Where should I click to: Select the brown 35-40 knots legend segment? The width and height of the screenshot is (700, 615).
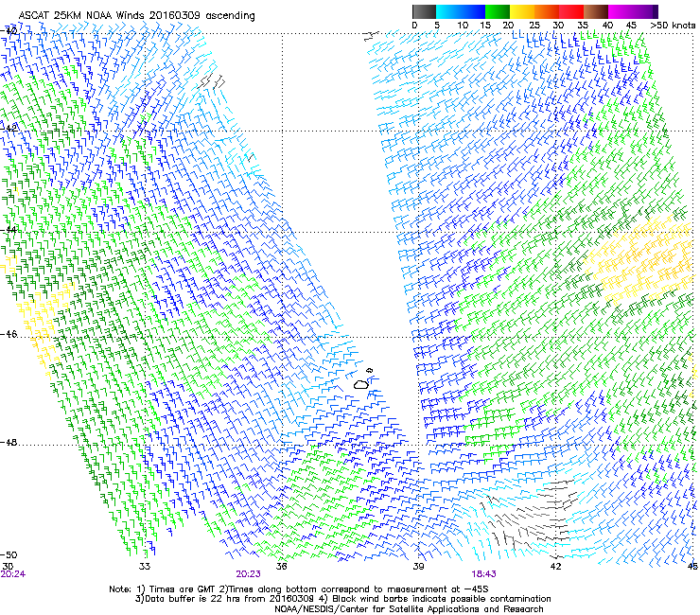596,11
